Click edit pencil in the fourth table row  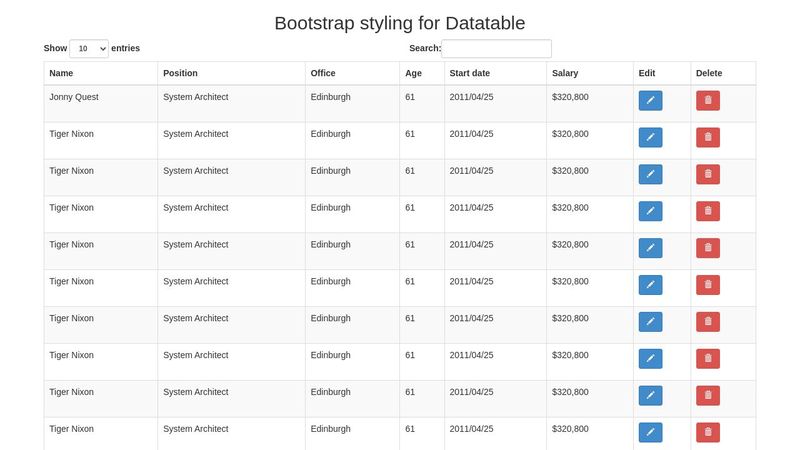(650, 211)
